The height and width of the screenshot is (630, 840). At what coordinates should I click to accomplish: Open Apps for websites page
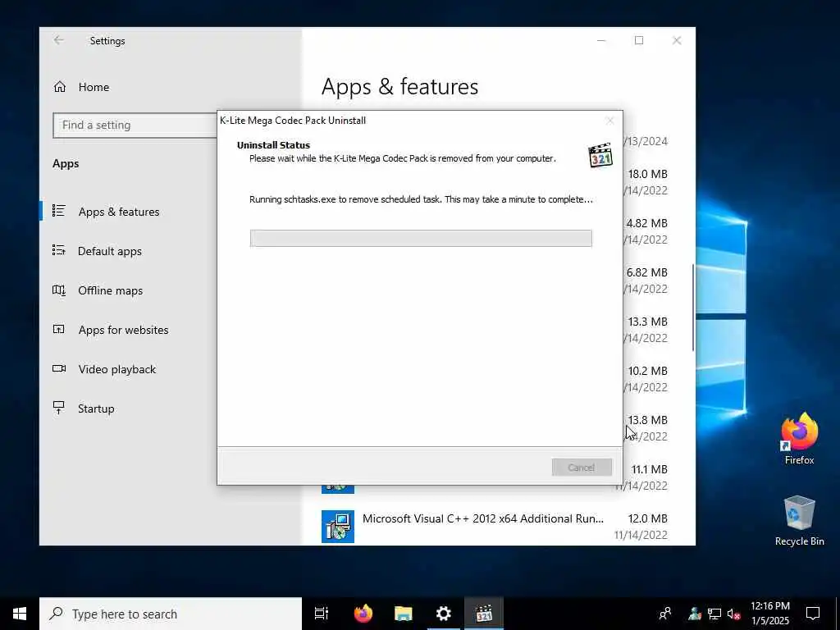123,330
